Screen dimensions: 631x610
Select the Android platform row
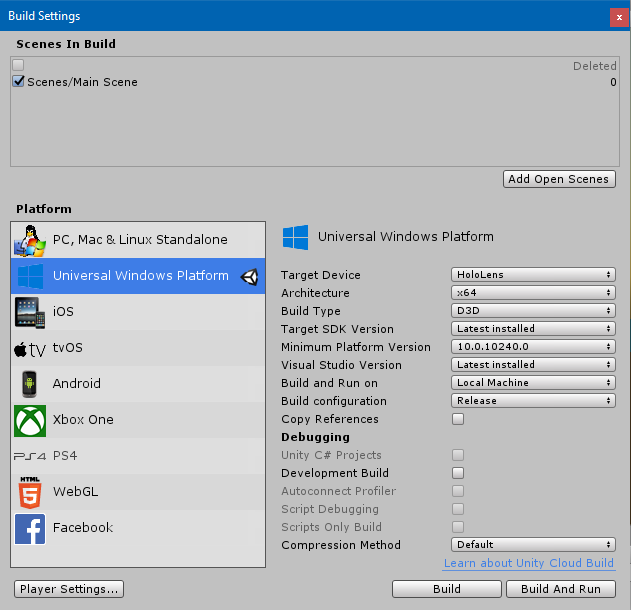138,384
